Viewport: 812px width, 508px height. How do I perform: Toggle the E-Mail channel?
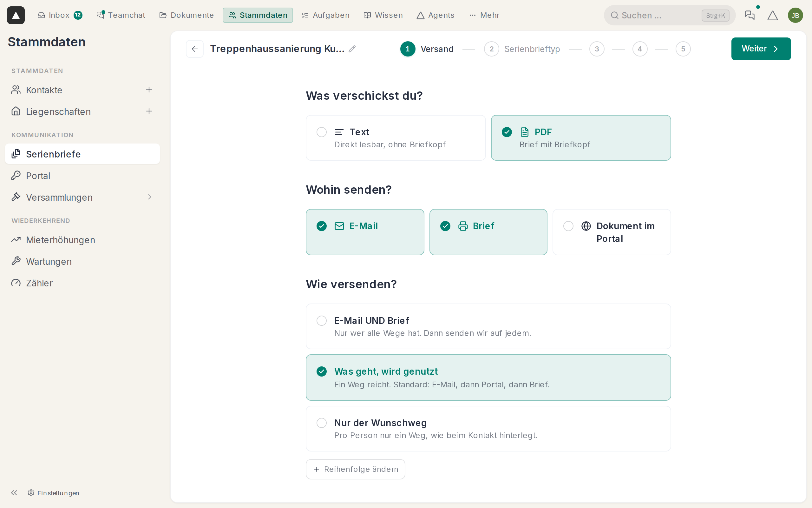coord(365,232)
